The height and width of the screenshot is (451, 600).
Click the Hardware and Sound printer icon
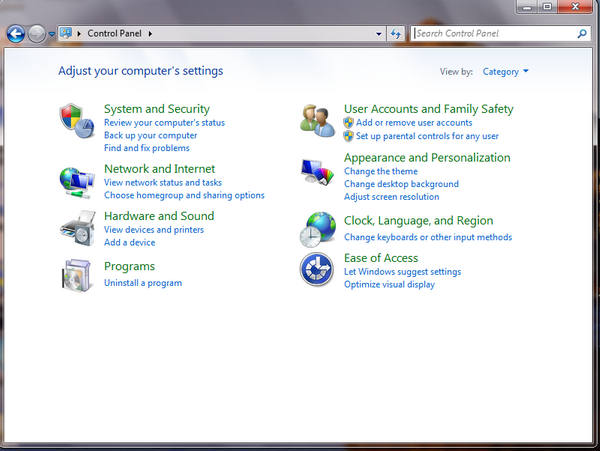tap(78, 228)
